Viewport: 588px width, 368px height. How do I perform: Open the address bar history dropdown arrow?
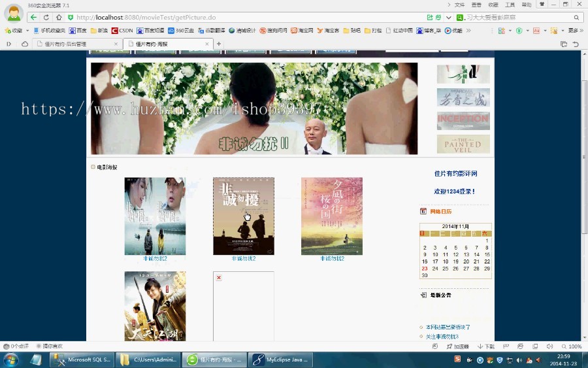[448, 17]
